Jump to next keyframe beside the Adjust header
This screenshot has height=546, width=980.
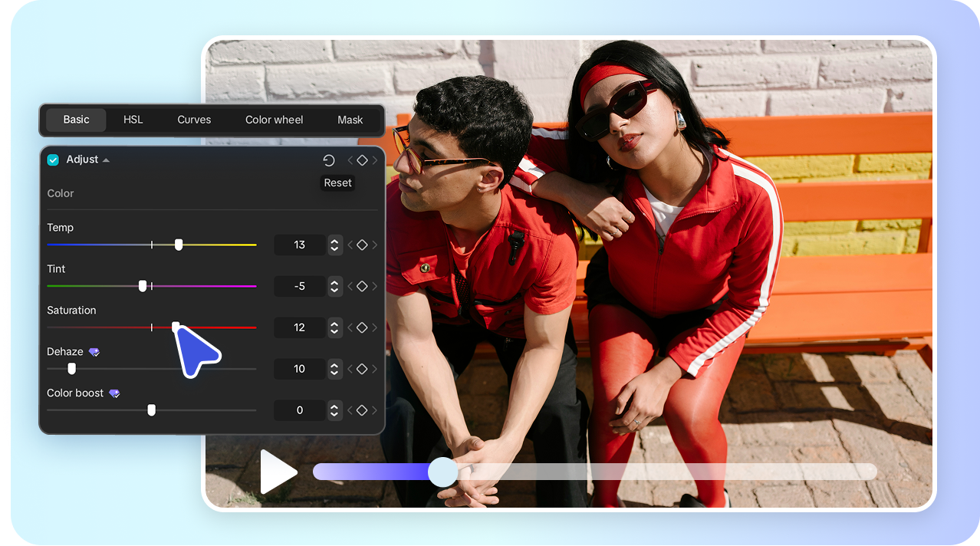tap(375, 160)
